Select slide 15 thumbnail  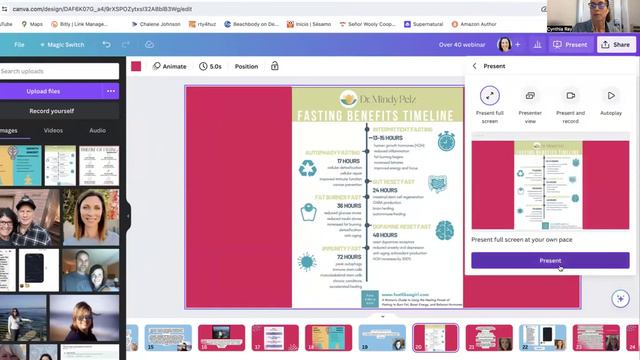(x=168, y=338)
